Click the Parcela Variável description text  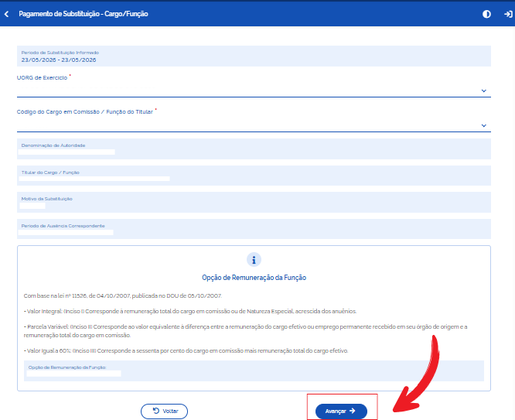pos(246,331)
